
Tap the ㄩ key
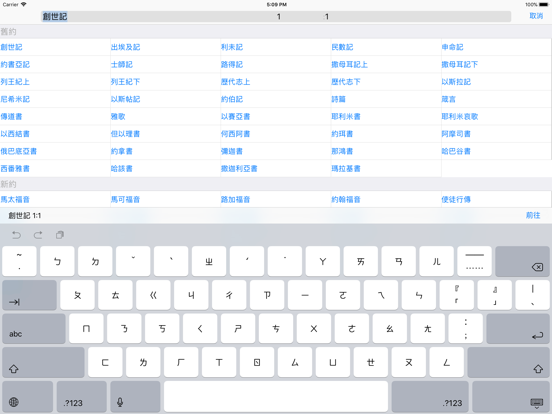333,362
